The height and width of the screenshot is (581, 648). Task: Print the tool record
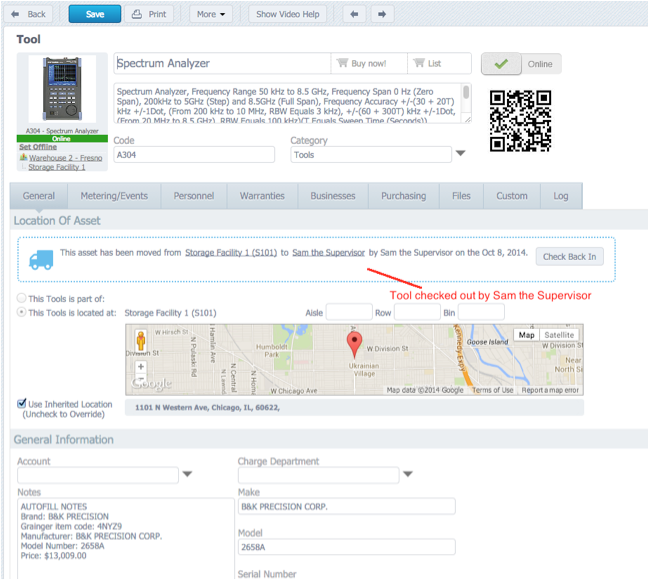[x=149, y=14]
